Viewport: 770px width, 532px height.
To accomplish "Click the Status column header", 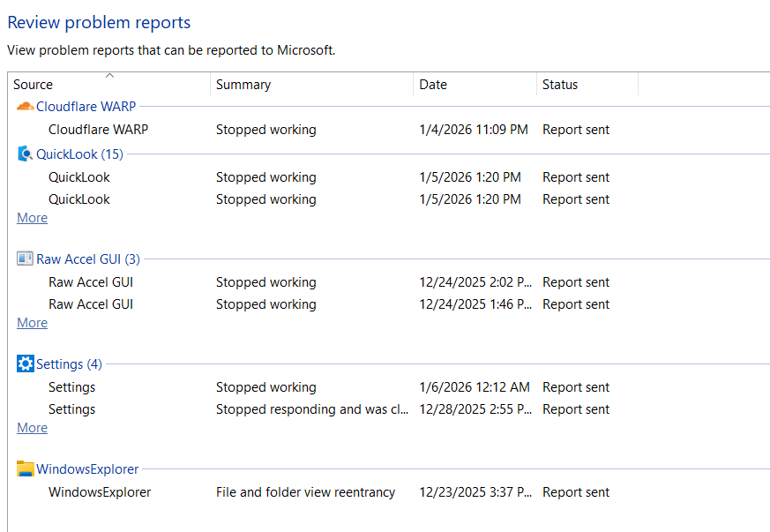I will click(x=560, y=85).
